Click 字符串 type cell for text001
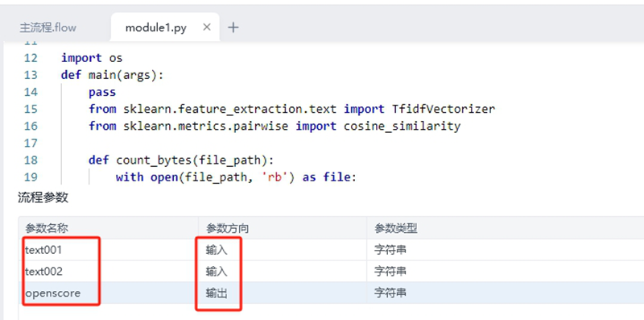Image resolution: width=644 pixels, height=320 pixels. [x=506, y=250]
